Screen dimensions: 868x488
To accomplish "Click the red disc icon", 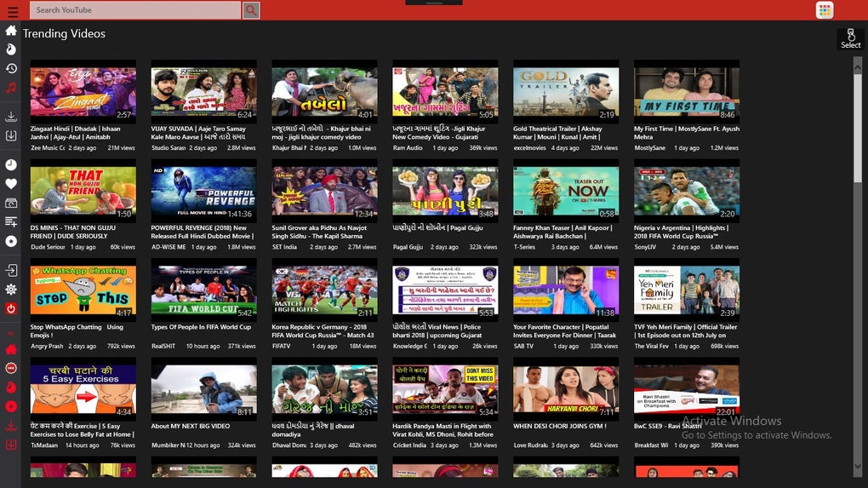I will (11, 406).
